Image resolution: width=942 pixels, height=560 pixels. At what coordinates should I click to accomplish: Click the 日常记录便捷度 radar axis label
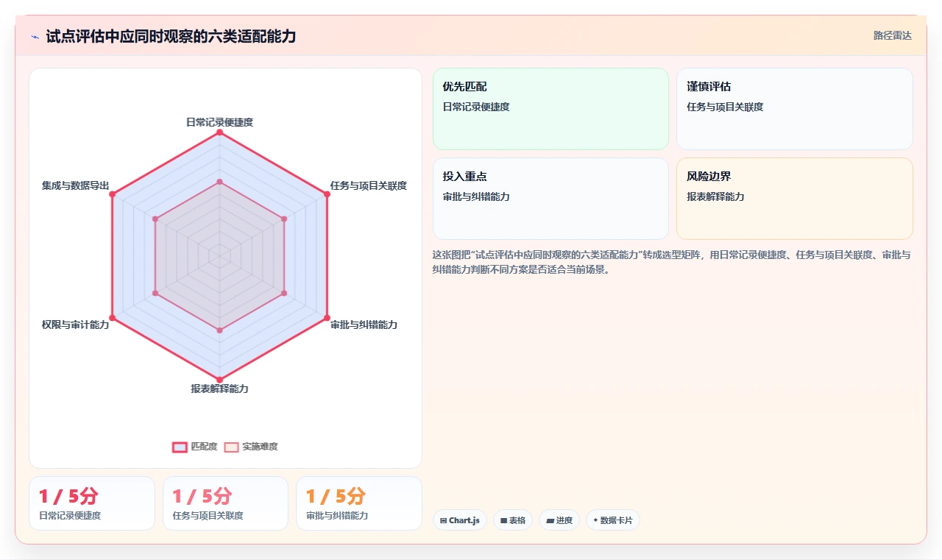pos(219,122)
